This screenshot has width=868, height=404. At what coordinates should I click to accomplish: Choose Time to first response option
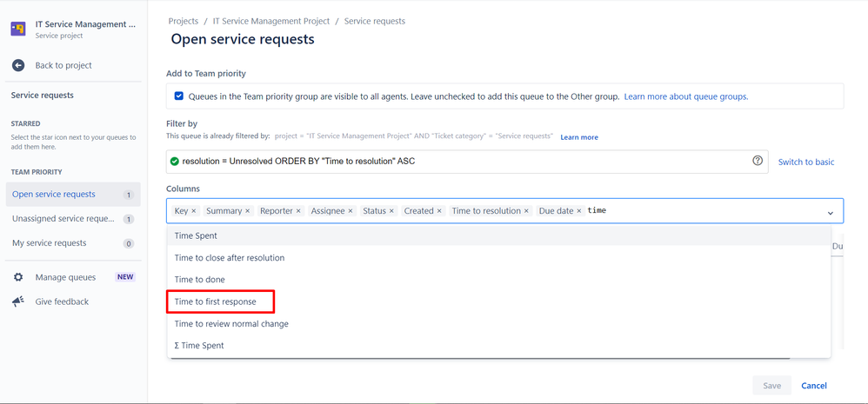498,301
